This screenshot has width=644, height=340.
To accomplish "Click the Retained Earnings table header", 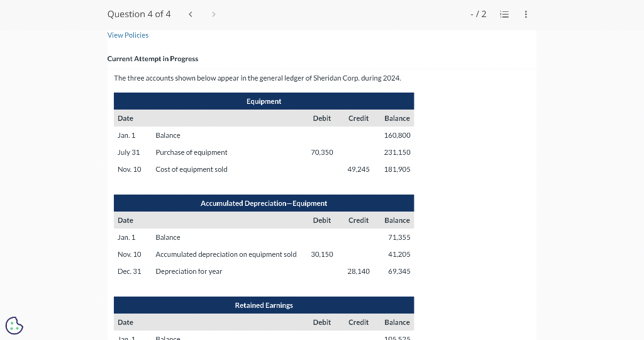I will point(264,305).
